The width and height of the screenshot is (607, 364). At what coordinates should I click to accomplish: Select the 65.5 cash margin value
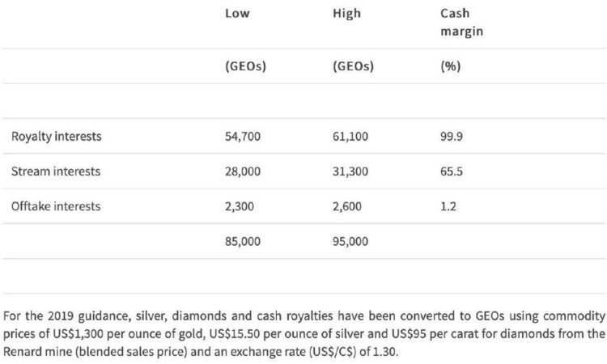[452, 171]
